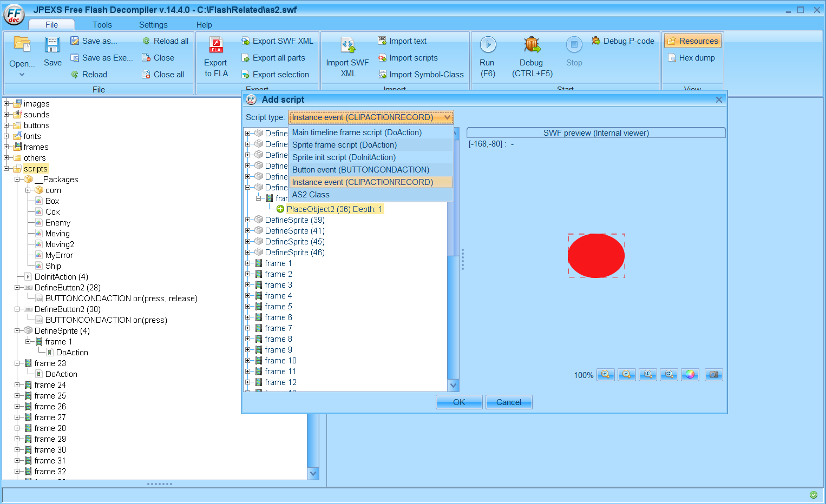Reload the current SWF file
The image size is (826, 504).
pyautogui.click(x=89, y=75)
